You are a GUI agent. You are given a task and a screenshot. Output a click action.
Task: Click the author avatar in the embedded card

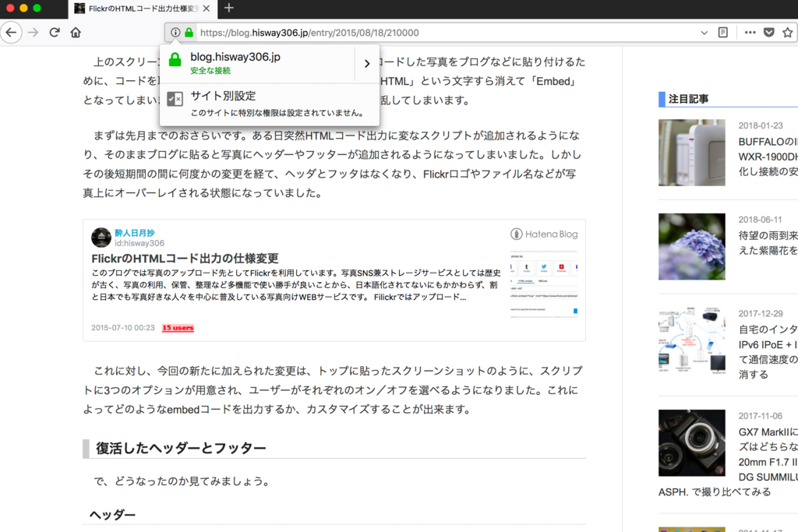click(x=101, y=238)
